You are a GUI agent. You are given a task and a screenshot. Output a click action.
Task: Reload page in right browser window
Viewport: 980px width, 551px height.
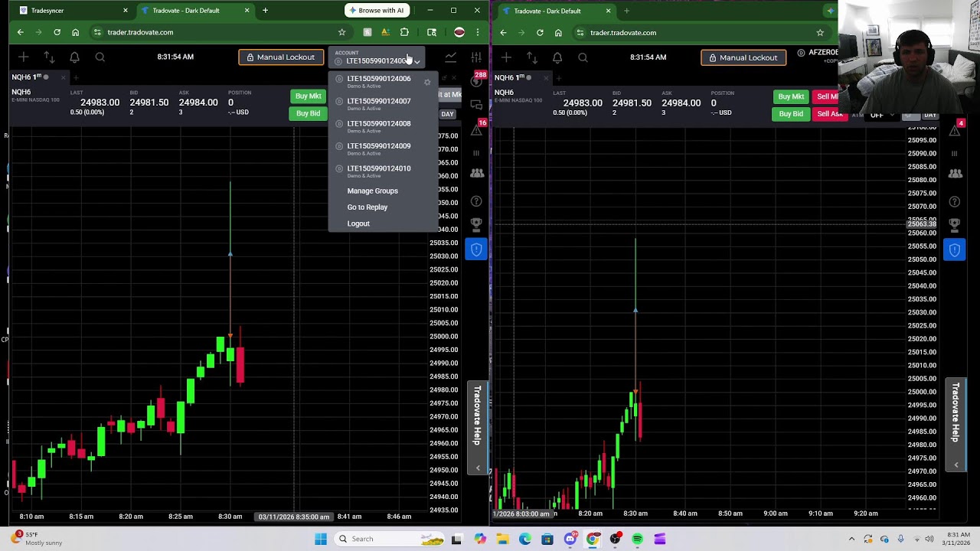540,33
